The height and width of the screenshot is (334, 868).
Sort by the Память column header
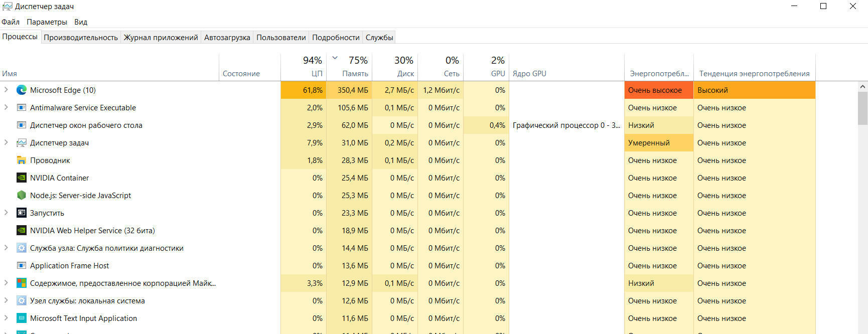point(349,67)
